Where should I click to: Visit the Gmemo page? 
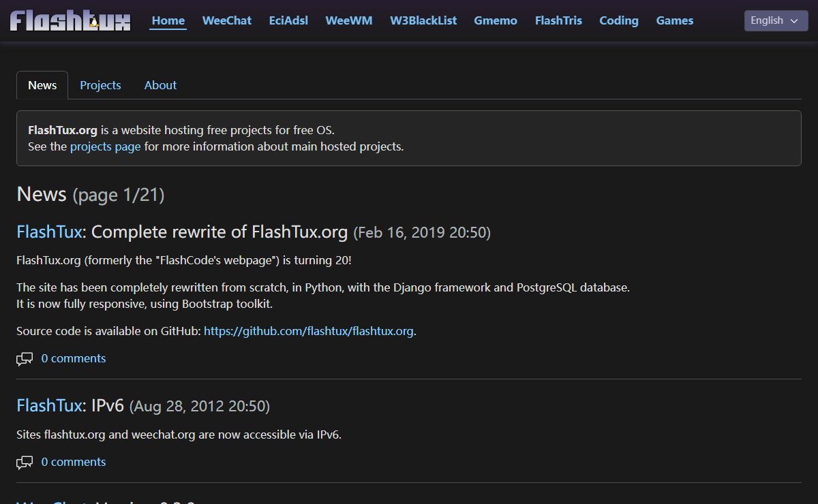click(x=496, y=20)
